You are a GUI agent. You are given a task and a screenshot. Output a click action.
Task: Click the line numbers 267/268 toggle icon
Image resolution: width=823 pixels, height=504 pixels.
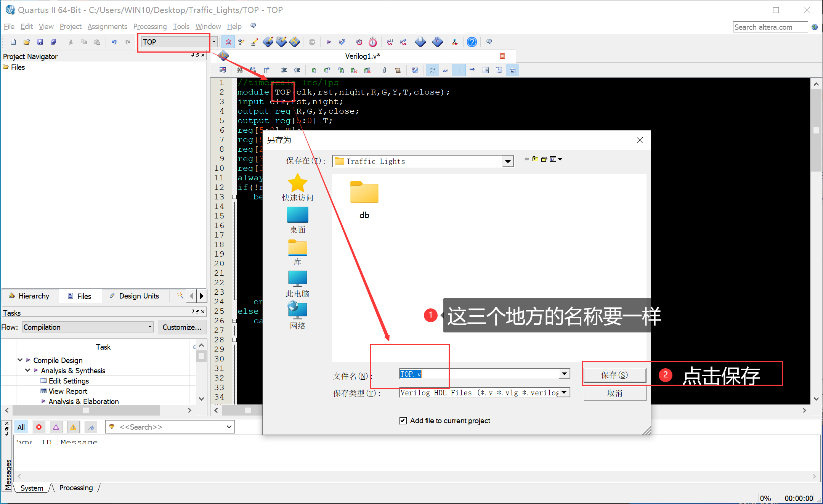pos(432,70)
